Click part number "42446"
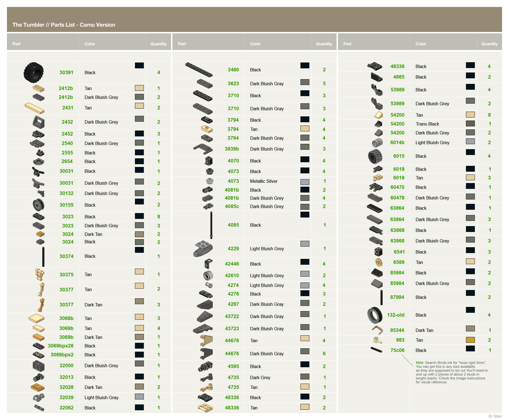The height and width of the screenshot is (420, 509). pos(232,264)
